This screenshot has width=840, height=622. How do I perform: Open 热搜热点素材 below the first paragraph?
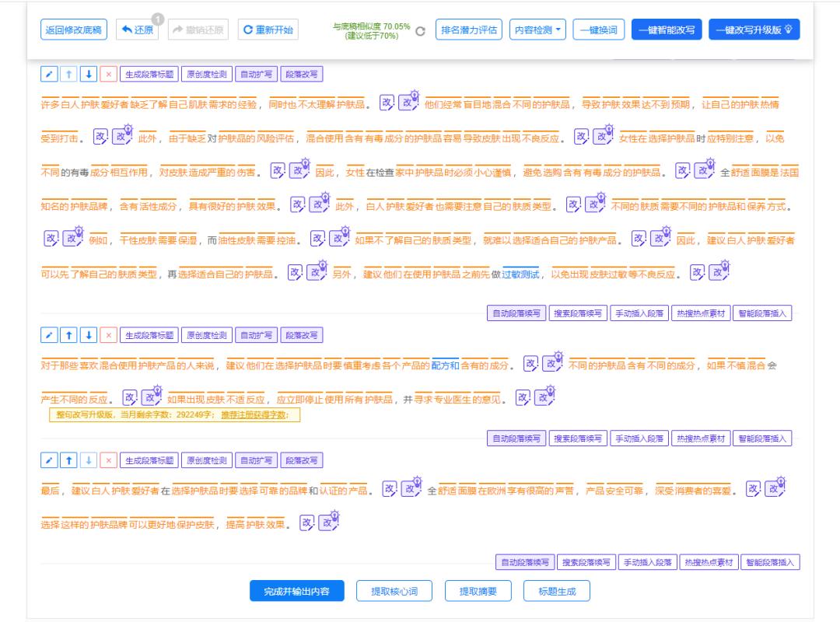click(x=701, y=313)
